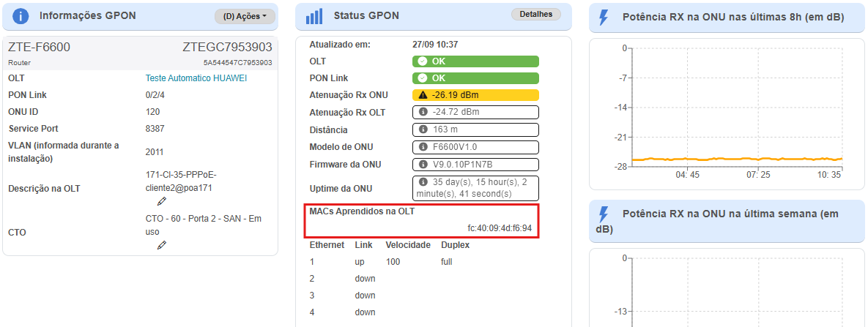Click the learned MAC address fc:40:09:4d:f6:94
The width and height of the screenshot is (868, 327).
point(499,228)
